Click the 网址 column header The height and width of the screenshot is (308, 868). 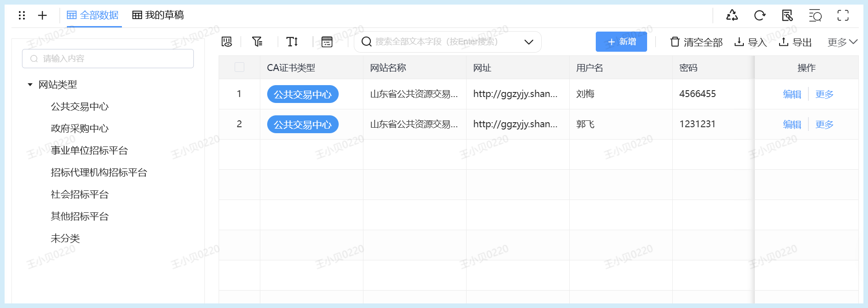[518, 68]
